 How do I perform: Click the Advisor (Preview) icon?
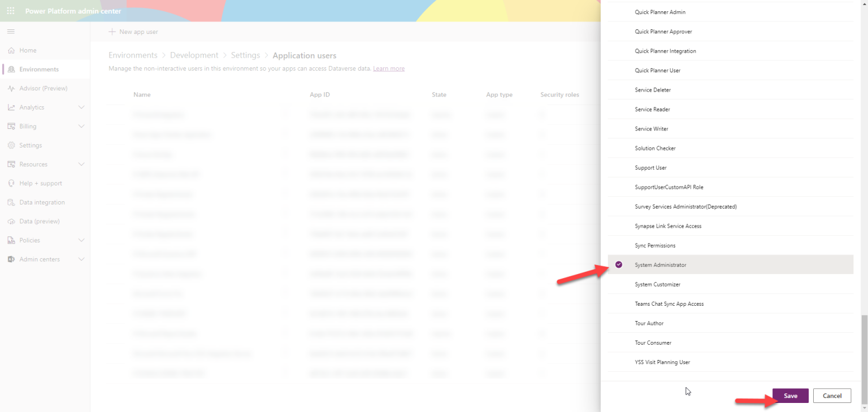pyautogui.click(x=11, y=88)
